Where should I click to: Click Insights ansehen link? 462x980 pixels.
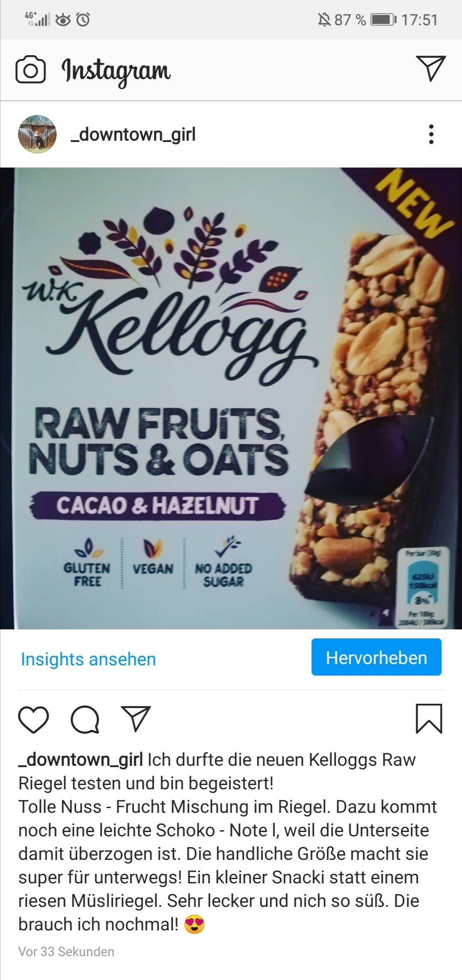89,659
